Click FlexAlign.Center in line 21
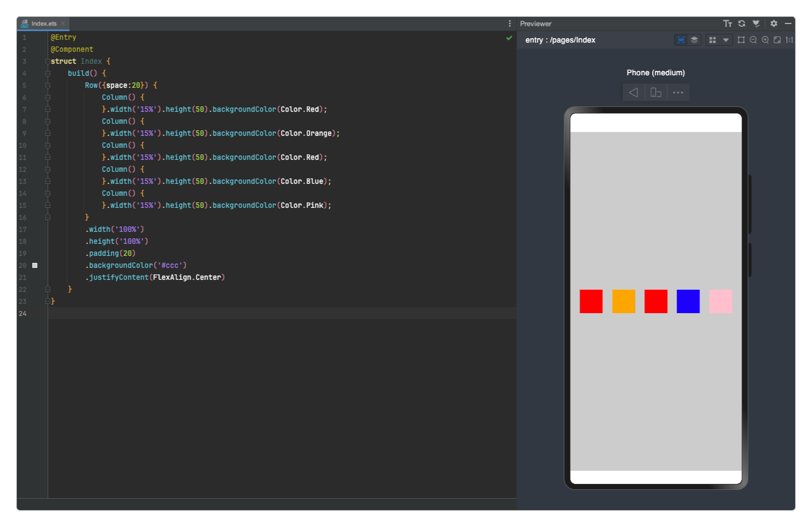 pyautogui.click(x=187, y=277)
